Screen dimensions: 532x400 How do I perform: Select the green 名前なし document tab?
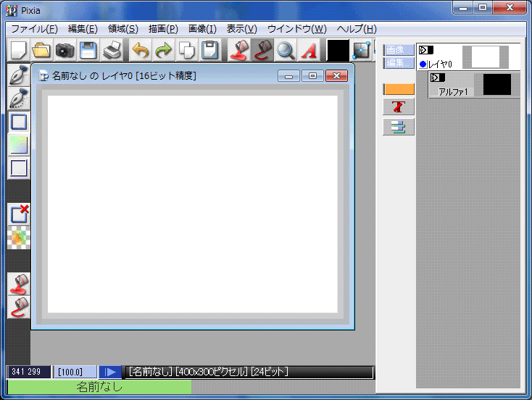pyautogui.click(x=99, y=387)
